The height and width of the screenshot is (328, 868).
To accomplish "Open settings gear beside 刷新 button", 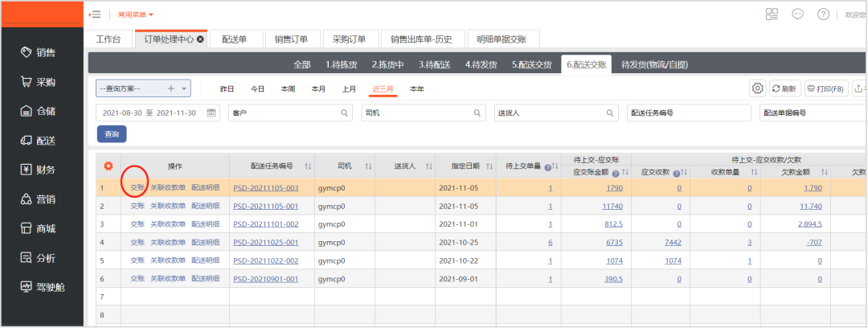I will click(x=756, y=88).
